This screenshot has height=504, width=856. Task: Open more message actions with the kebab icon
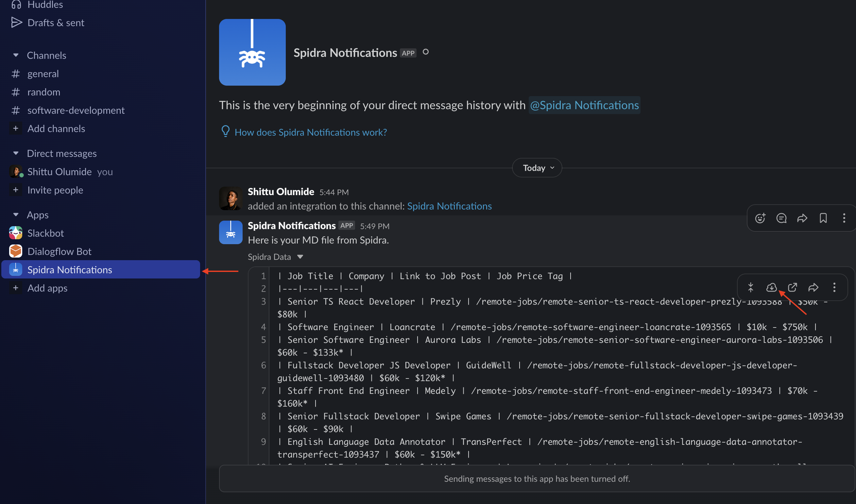[845, 218]
